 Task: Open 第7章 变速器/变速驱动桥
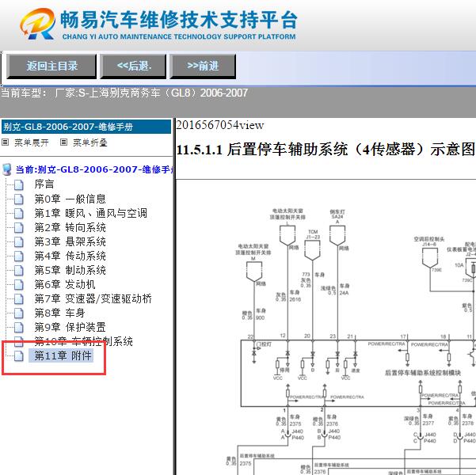[93, 298]
